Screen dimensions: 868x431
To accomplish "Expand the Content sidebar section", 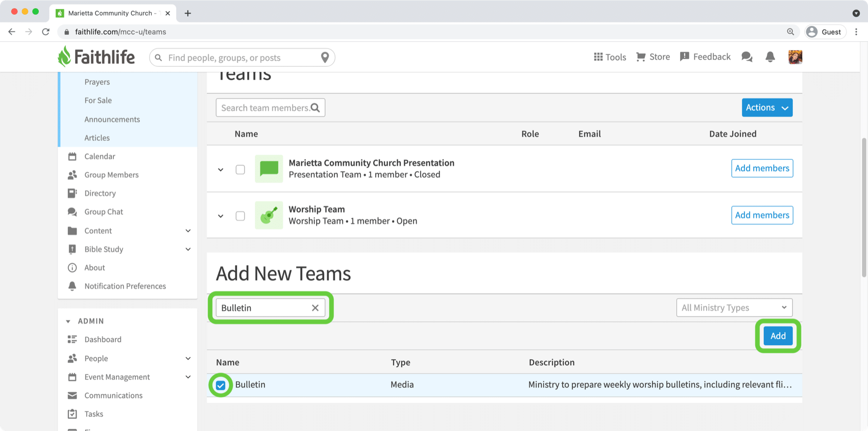I will [x=188, y=231].
